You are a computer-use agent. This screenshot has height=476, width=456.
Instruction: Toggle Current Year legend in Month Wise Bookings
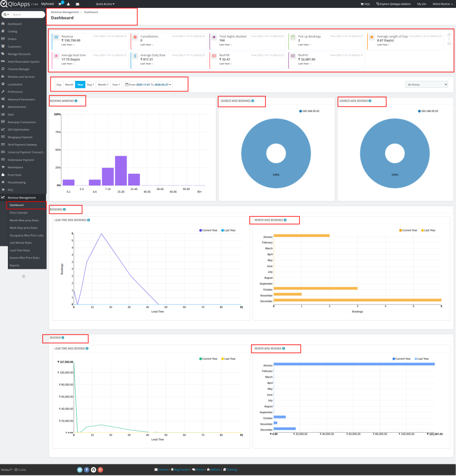[409, 230]
